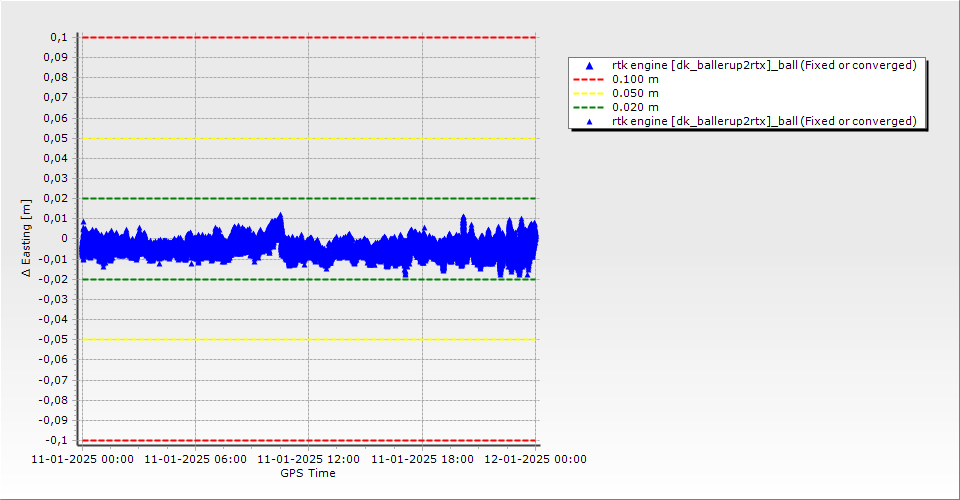Click the green dashed 0.020 m legend swatch
The image size is (960, 500).
click(x=589, y=108)
